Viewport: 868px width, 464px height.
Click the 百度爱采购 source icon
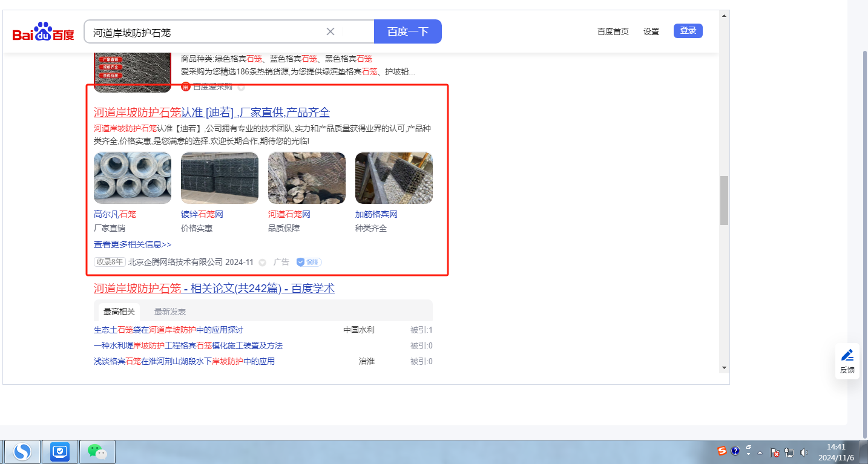(x=186, y=87)
